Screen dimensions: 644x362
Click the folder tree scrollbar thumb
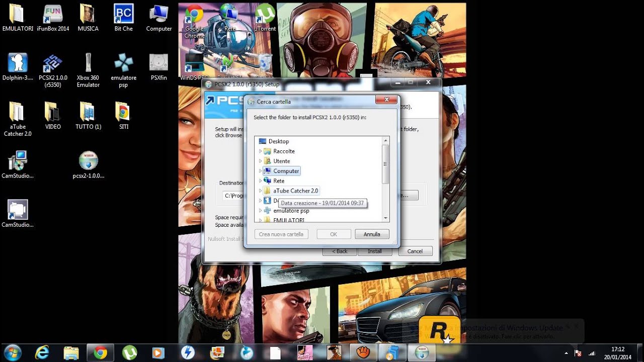click(x=386, y=164)
